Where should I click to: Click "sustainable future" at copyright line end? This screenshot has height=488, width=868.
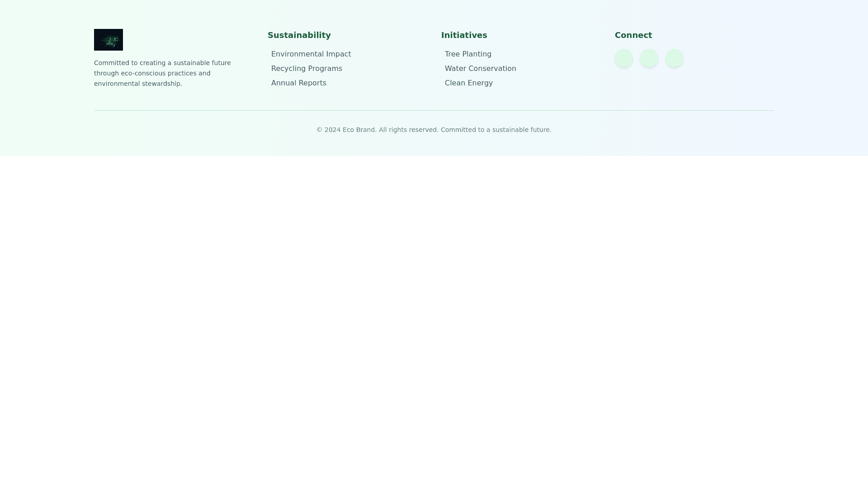pyautogui.click(x=521, y=130)
